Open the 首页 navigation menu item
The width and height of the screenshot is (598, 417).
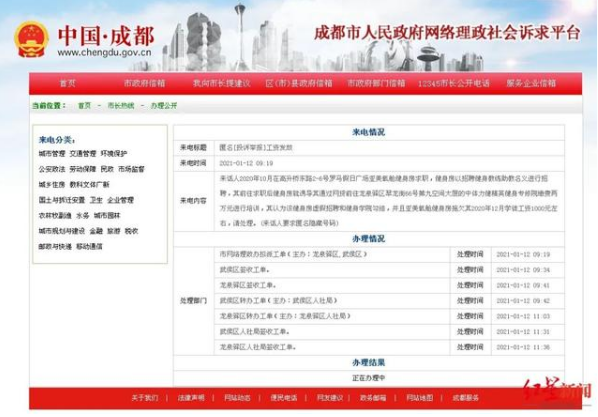(68, 83)
